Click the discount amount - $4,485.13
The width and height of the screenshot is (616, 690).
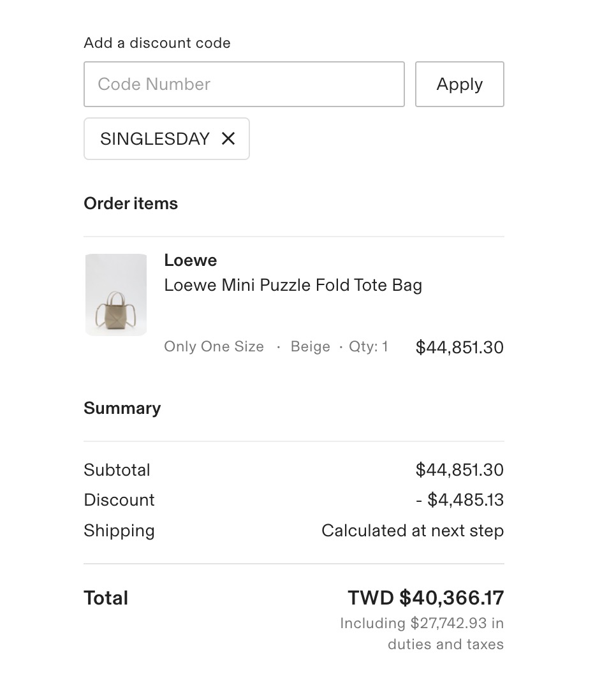459,500
